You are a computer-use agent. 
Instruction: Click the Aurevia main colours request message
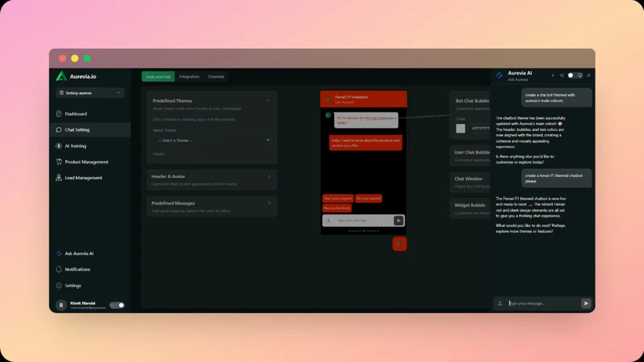click(x=557, y=97)
